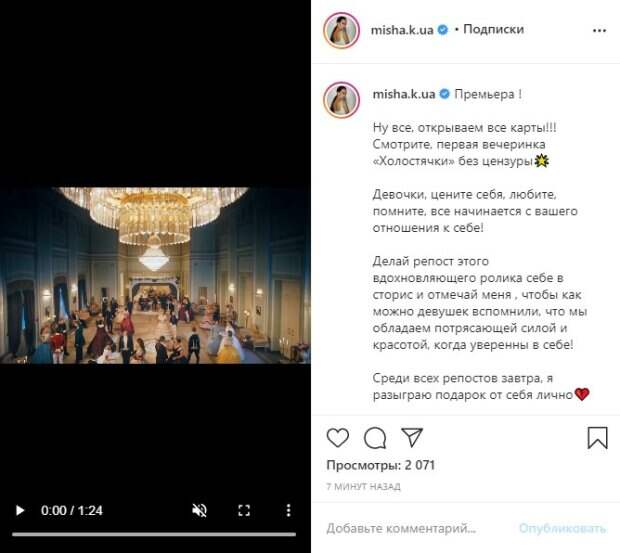Open video three-dot options menu
Image resolution: width=620 pixels, height=553 pixels.
tap(289, 510)
